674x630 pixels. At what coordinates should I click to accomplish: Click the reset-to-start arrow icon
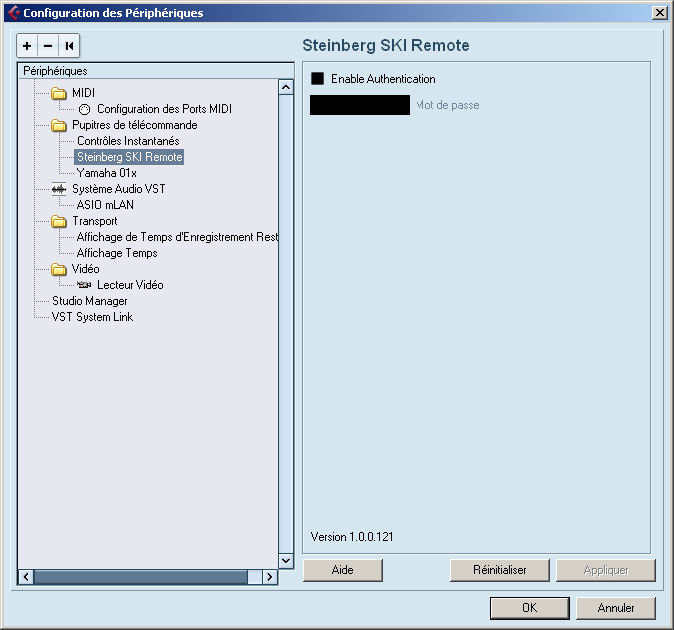[x=69, y=46]
